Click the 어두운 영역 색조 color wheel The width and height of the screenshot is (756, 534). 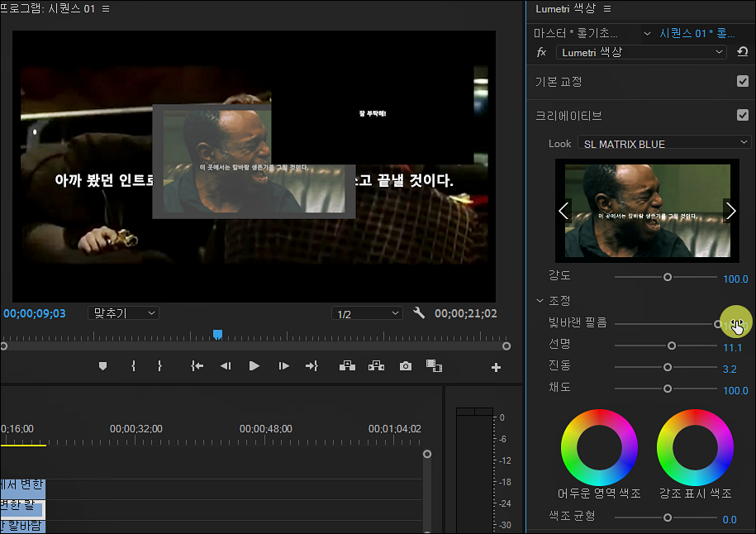pyautogui.click(x=599, y=447)
